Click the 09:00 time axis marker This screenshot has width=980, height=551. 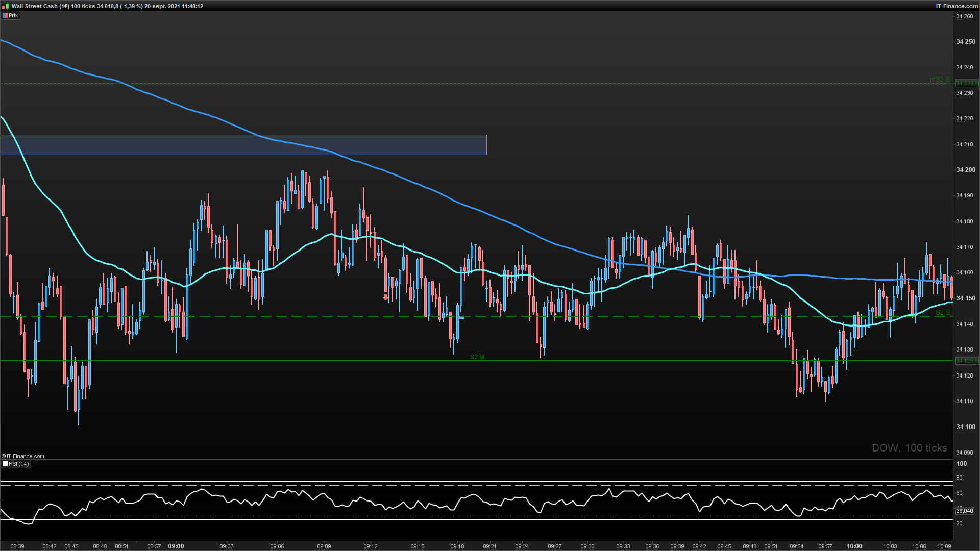pyautogui.click(x=176, y=546)
